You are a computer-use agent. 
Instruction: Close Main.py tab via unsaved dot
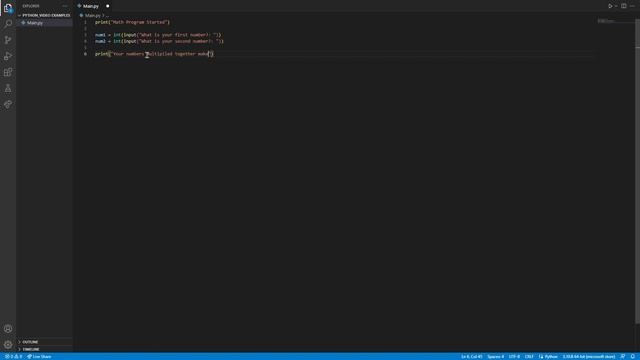click(107, 6)
